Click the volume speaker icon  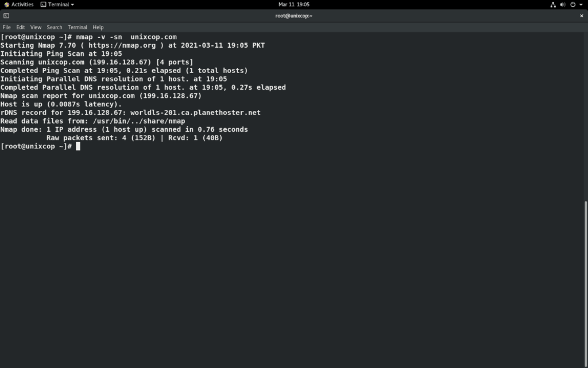[x=563, y=5]
